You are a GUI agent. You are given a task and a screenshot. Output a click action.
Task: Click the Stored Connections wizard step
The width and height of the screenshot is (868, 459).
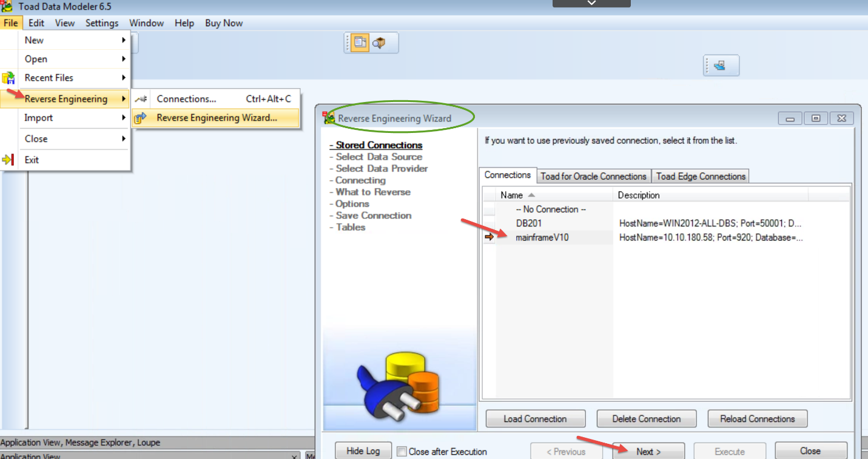[376, 145]
